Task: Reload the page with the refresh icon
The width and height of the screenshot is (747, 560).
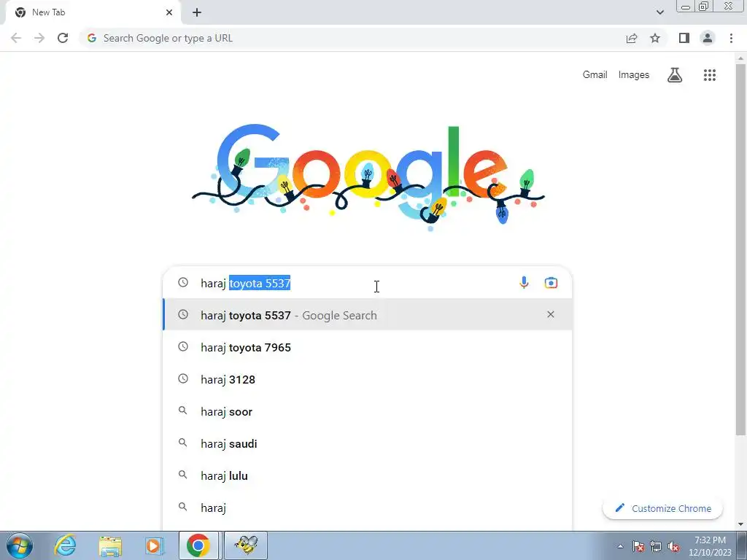Action: click(x=63, y=38)
